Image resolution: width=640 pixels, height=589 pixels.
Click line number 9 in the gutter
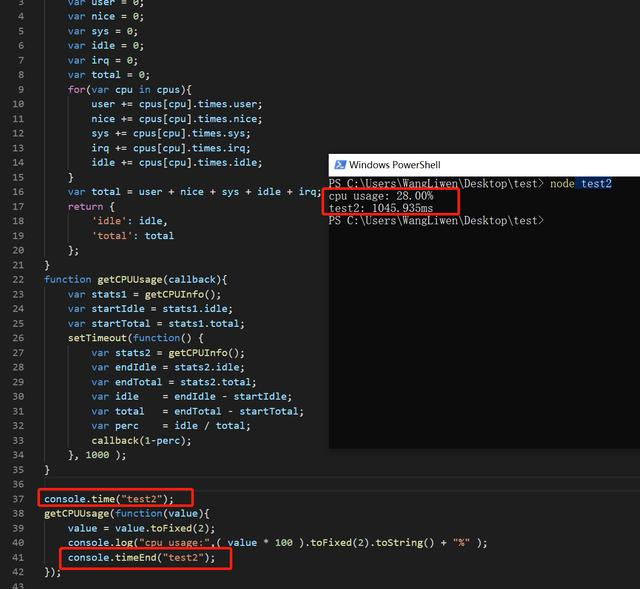point(21,89)
